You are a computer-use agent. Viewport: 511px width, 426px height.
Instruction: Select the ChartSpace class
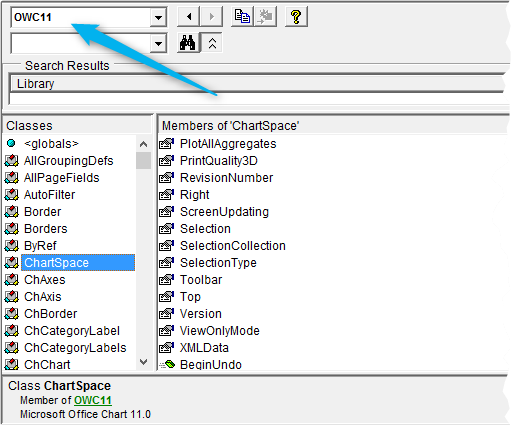78,263
